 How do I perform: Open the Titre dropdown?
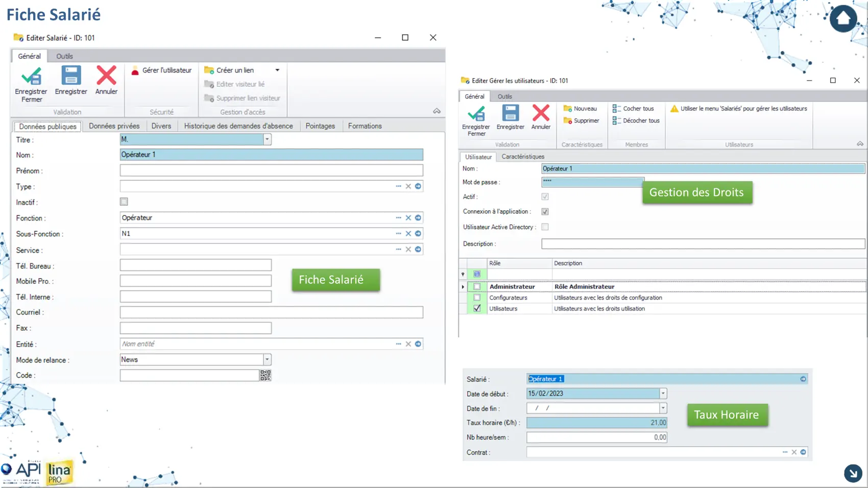click(267, 139)
